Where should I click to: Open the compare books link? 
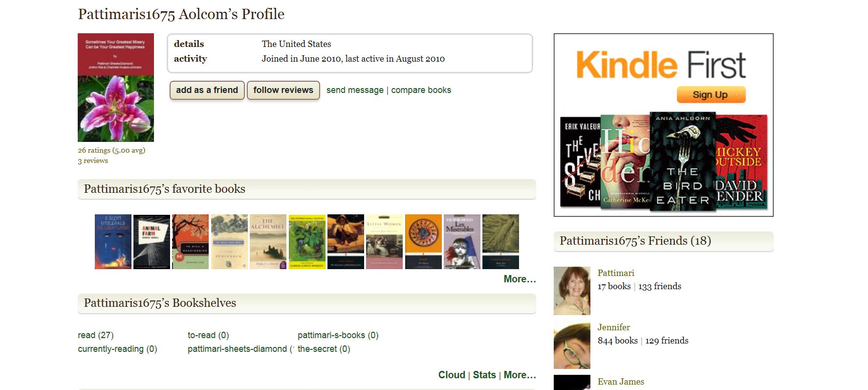[421, 90]
